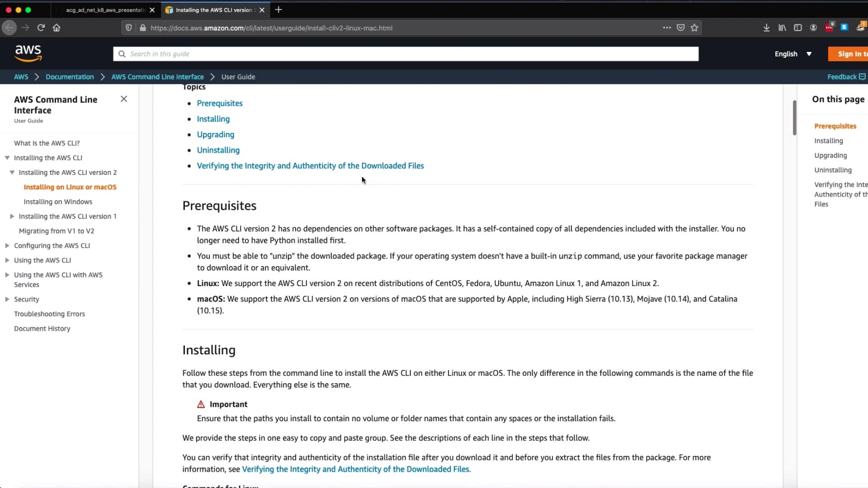Expand Installing the AWS CLI version 1

[x=12, y=216]
